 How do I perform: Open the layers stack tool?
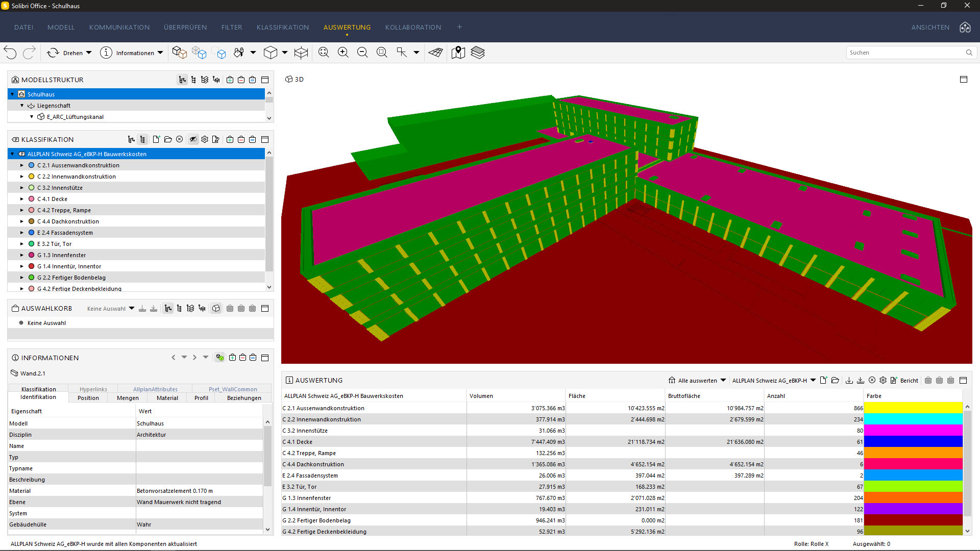pyautogui.click(x=478, y=53)
